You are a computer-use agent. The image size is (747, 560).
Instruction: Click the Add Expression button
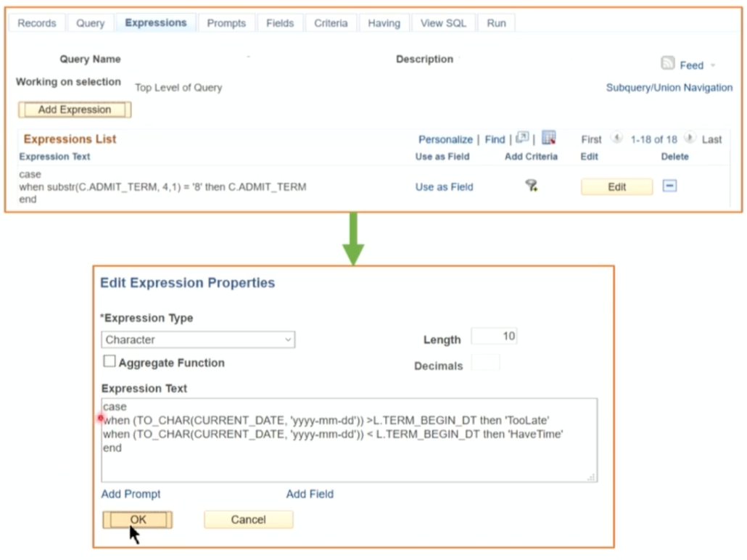74,110
